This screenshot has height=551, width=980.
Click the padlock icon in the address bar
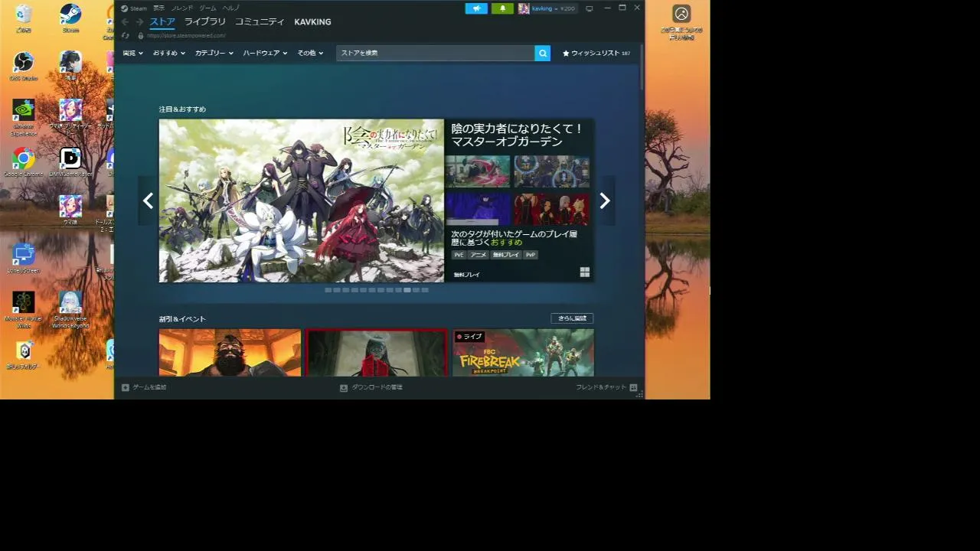(140, 35)
